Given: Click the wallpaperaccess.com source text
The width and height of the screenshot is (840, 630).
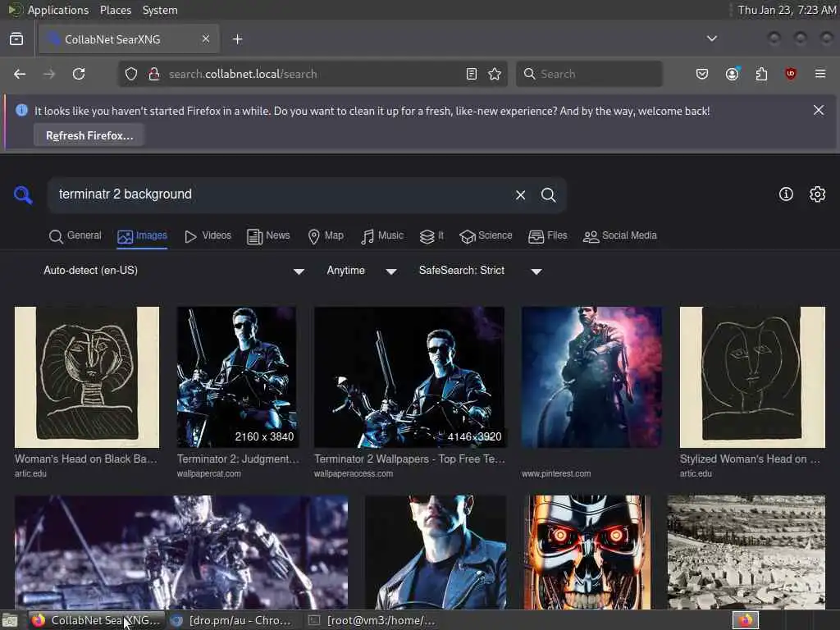Looking at the screenshot, I should coord(354,473).
